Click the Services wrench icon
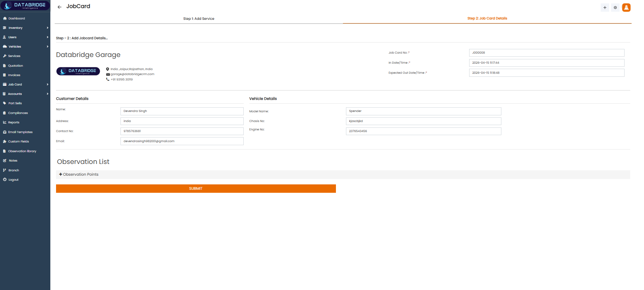The height and width of the screenshot is (290, 644). coord(5,56)
